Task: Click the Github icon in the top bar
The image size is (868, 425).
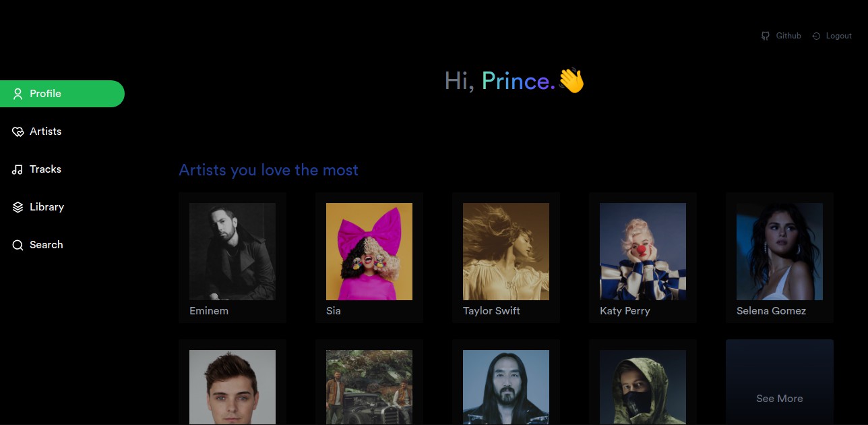Action: coord(766,36)
